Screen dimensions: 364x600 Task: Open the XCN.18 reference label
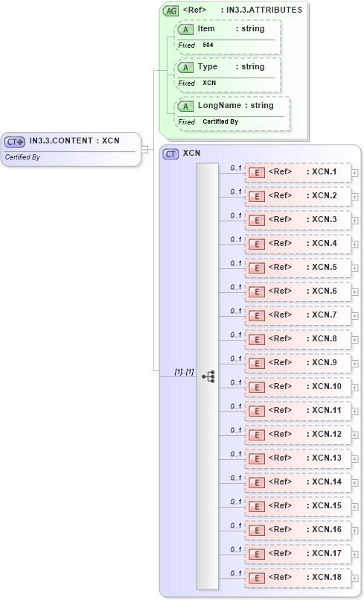tap(305, 578)
